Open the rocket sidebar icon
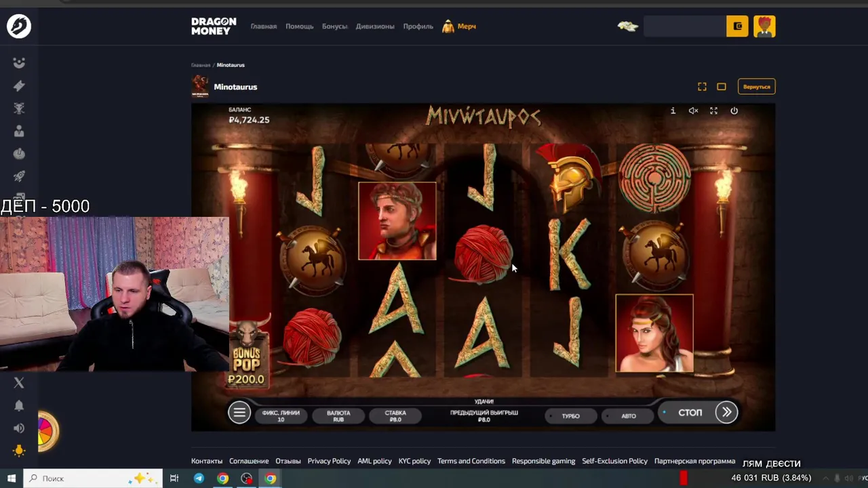Viewport: 868px width, 488px height. pos(19,176)
